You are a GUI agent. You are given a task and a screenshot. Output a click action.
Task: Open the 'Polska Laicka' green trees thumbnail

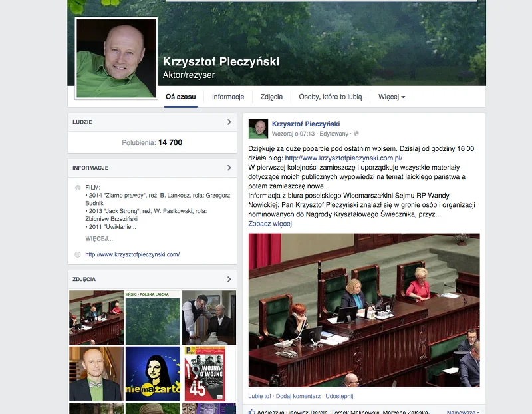[x=153, y=317]
